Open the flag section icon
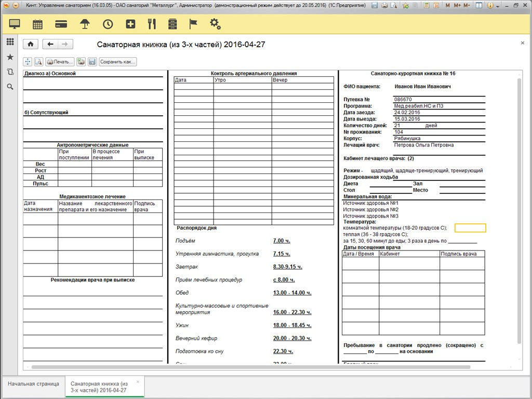 pyautogui.click(x=193, y=24)
